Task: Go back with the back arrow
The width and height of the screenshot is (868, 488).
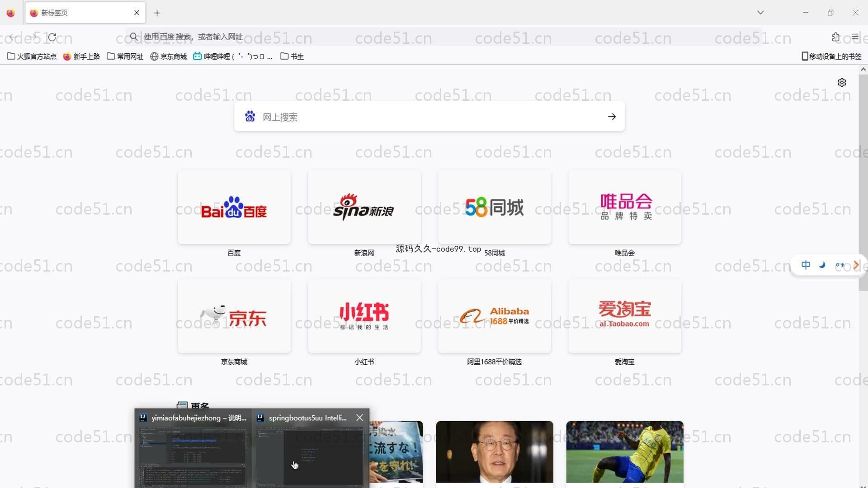Action: coord(13,37)
